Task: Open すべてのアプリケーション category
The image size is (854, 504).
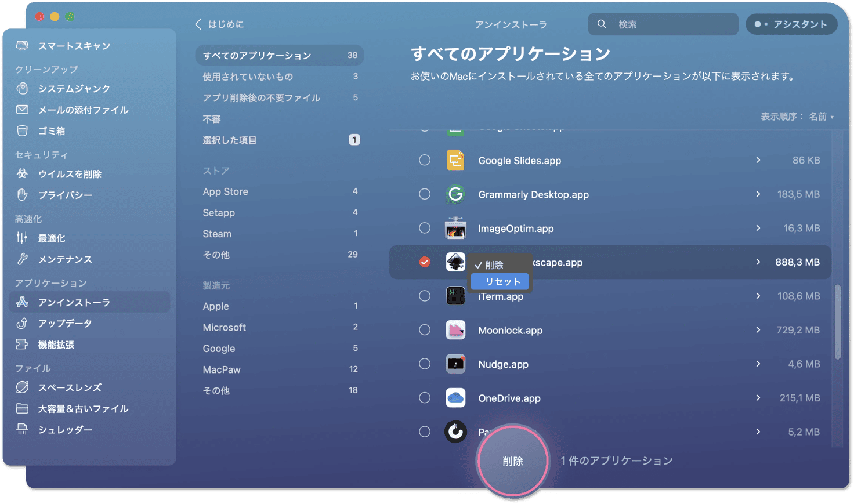Action: pos(280,55)
